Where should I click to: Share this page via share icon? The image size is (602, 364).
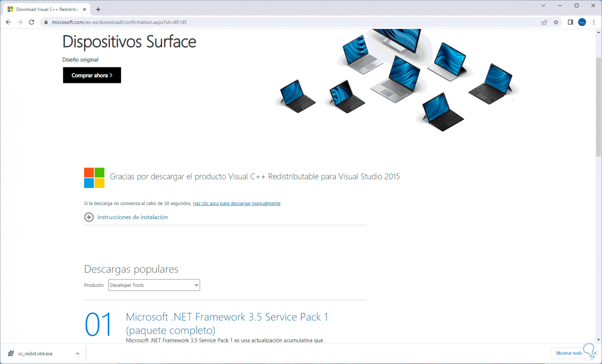pos(544,22)
